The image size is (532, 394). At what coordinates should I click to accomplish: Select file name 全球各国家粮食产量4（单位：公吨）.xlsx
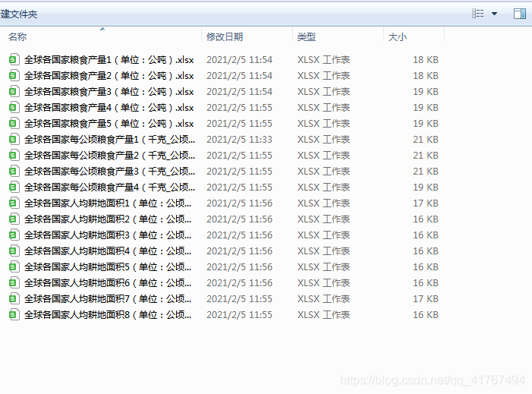tap(109, 108)
